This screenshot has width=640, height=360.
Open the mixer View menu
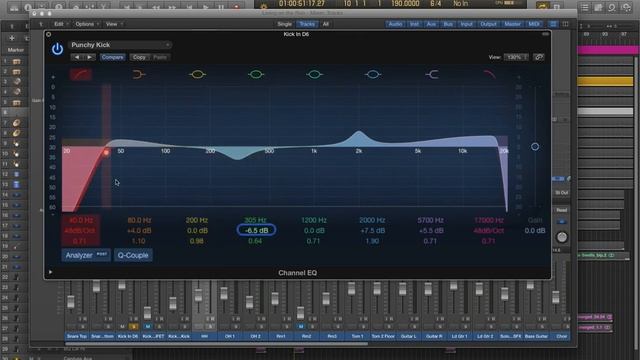tap(113, 24)
